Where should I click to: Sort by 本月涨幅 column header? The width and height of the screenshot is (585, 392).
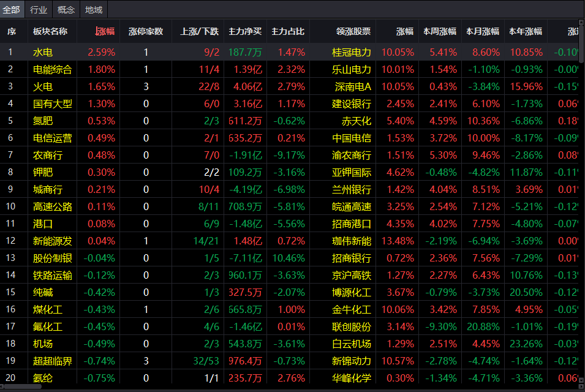click(483, 31)
